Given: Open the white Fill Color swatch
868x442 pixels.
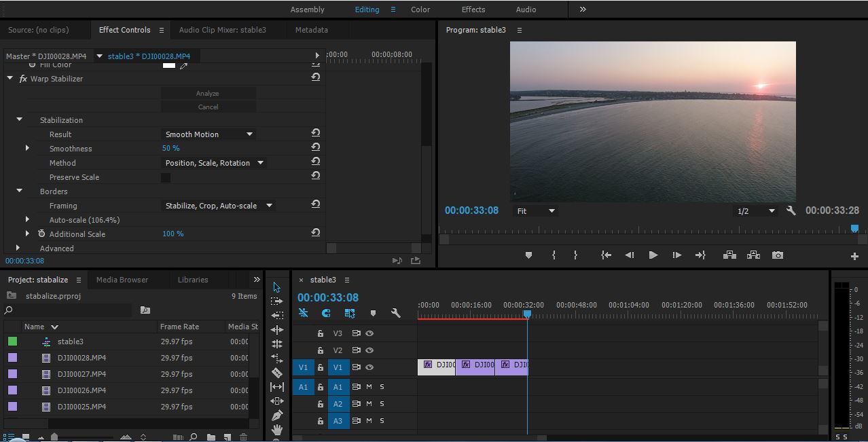Looking at the screenshot, I should click(168, 65).
